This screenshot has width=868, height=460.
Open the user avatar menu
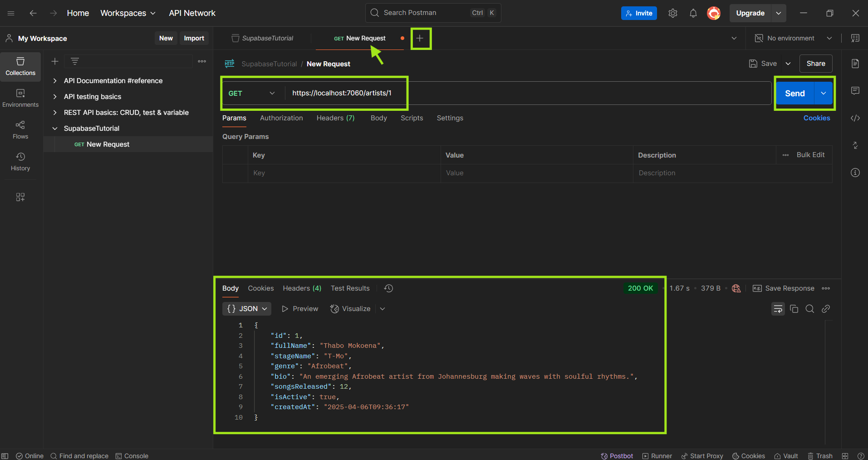point(714,13)
